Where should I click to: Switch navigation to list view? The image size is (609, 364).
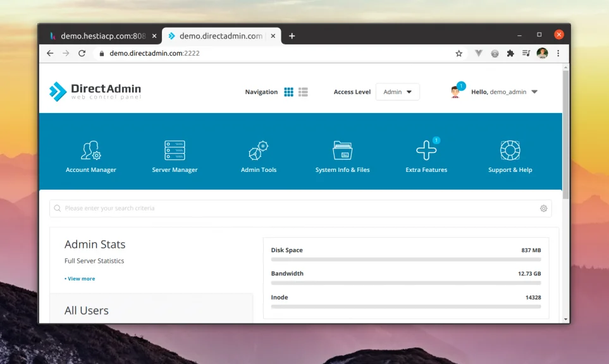(303, 92)
